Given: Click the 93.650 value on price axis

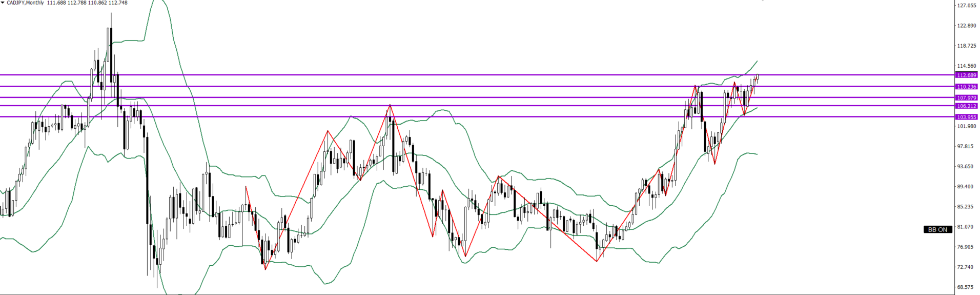Looking at the screenshot, I should (x=967, y=166).
